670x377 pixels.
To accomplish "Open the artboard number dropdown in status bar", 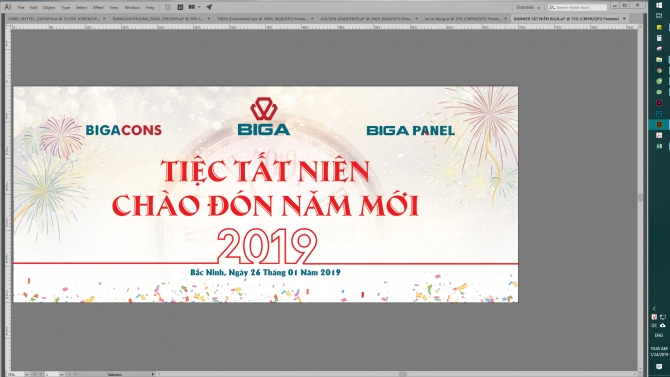I will 62,374.
